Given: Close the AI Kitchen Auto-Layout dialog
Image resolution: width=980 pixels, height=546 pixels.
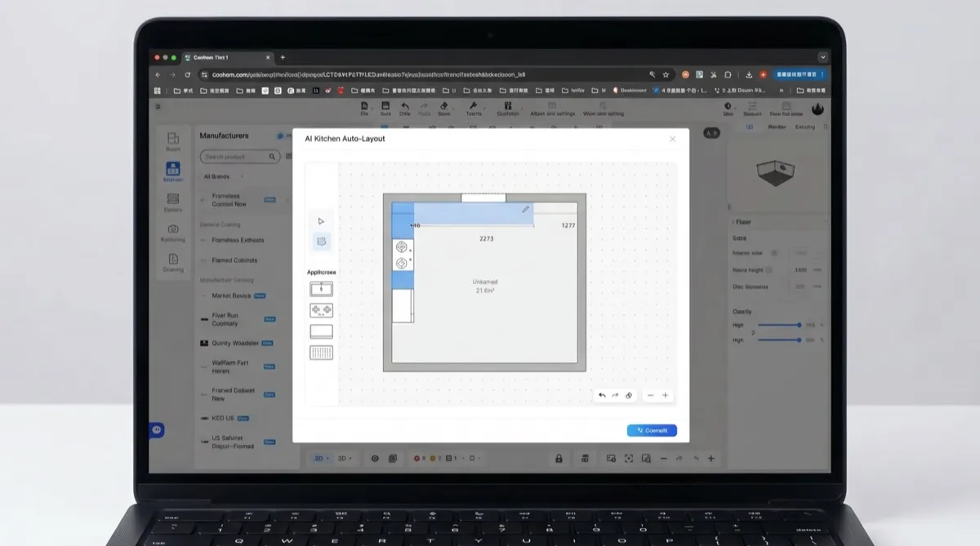Looking at the screenshot, I should (x=673, y=140).
